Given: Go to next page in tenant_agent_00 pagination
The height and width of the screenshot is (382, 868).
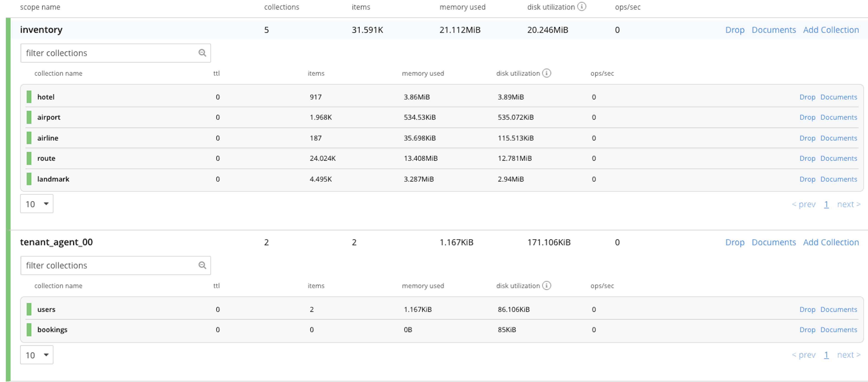Looking at the screenshot, I should pos(849,355).
